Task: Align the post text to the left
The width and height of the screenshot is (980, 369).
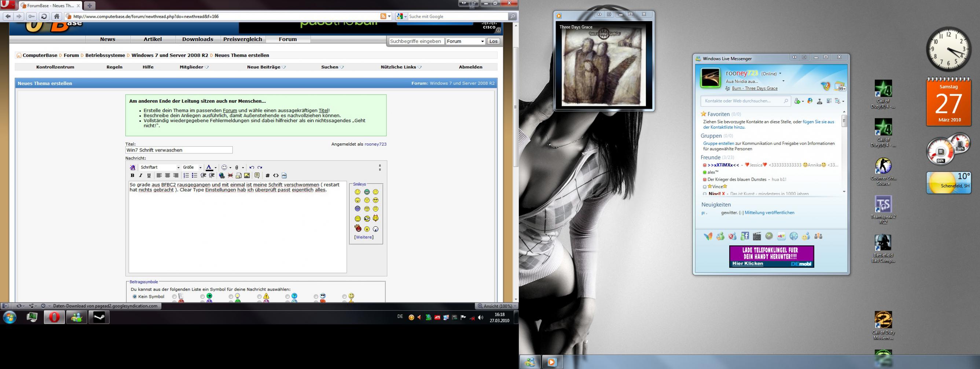Action: [x=159, y=176]
